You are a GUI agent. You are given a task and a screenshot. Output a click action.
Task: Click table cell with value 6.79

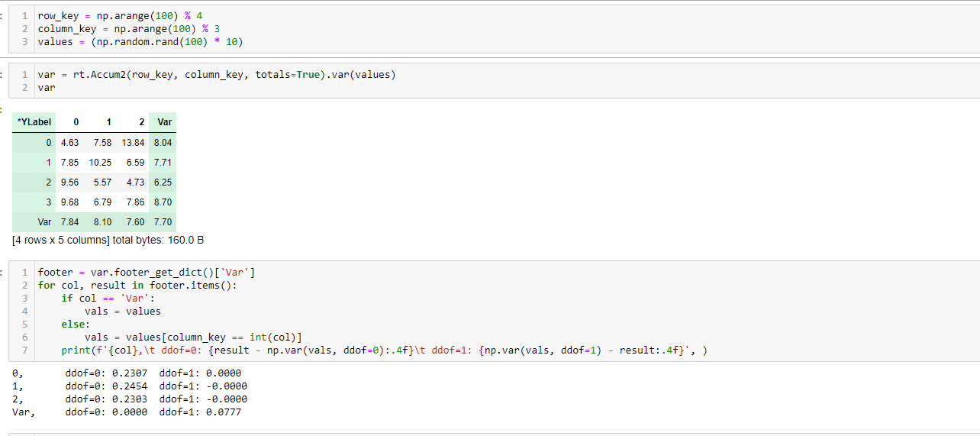click(102, 202)
